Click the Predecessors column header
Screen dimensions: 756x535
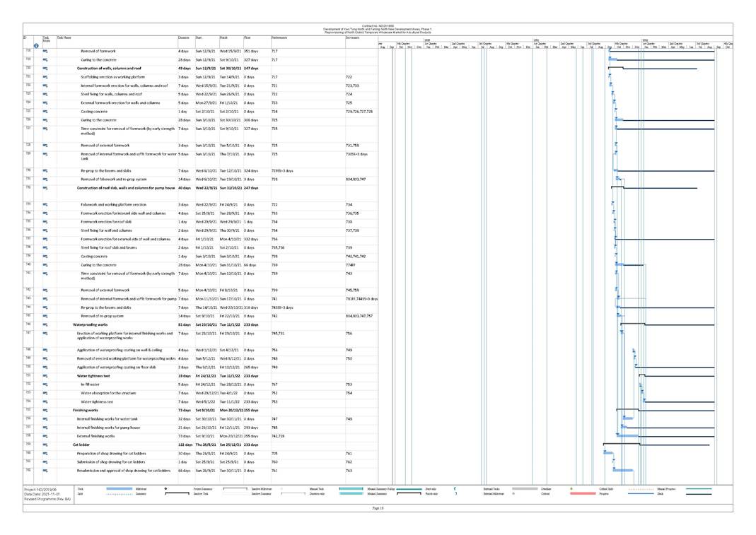[x=282, y=36]
